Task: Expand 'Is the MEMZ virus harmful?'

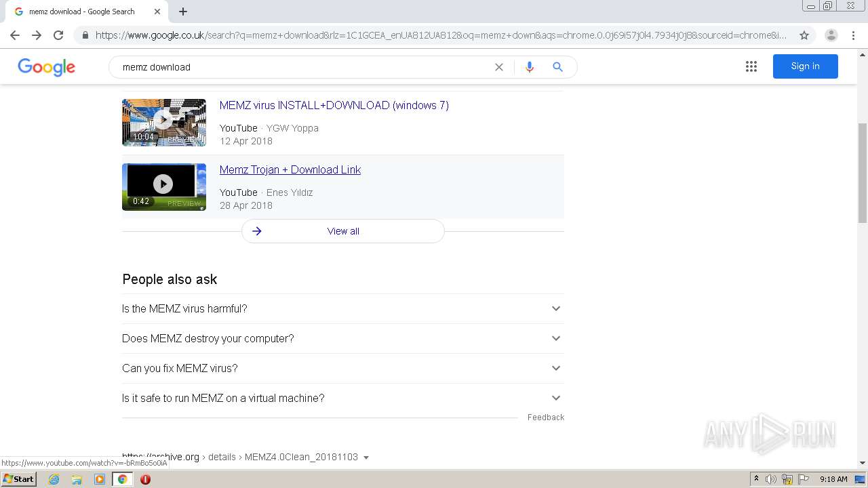Action: click(x=343, y=308)
